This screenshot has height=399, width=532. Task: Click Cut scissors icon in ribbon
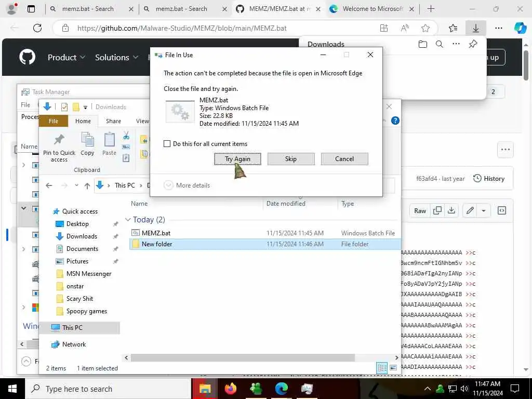[126, 136]
